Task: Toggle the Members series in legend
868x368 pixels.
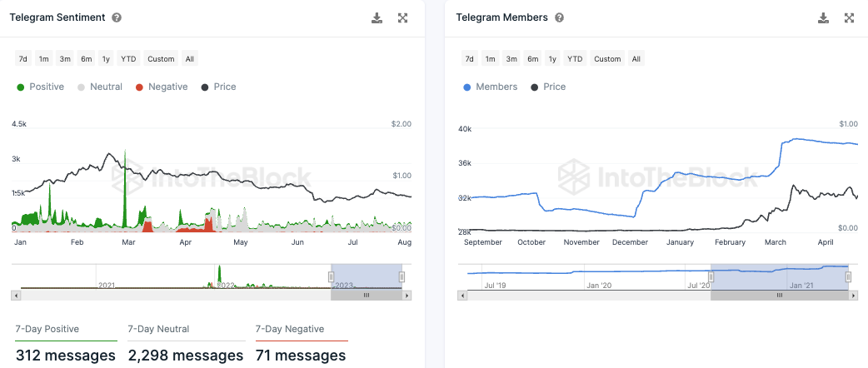Action: [491, 87]
